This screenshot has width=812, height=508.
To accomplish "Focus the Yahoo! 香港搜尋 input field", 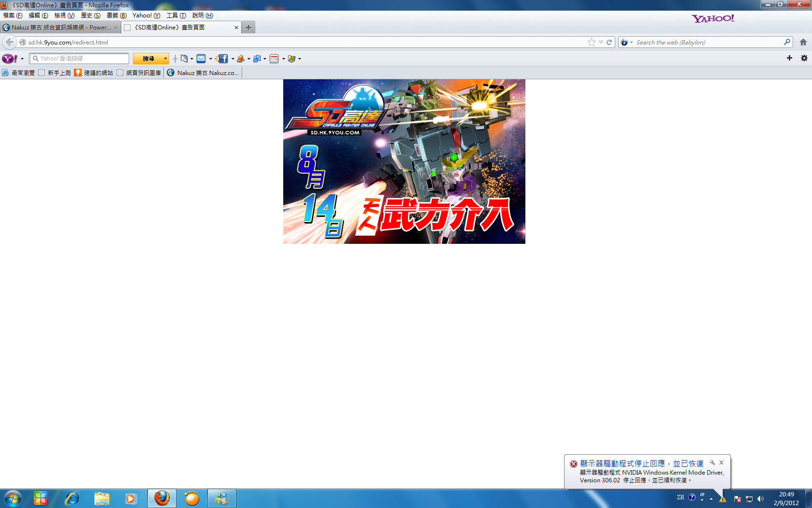I will (80, 59).
